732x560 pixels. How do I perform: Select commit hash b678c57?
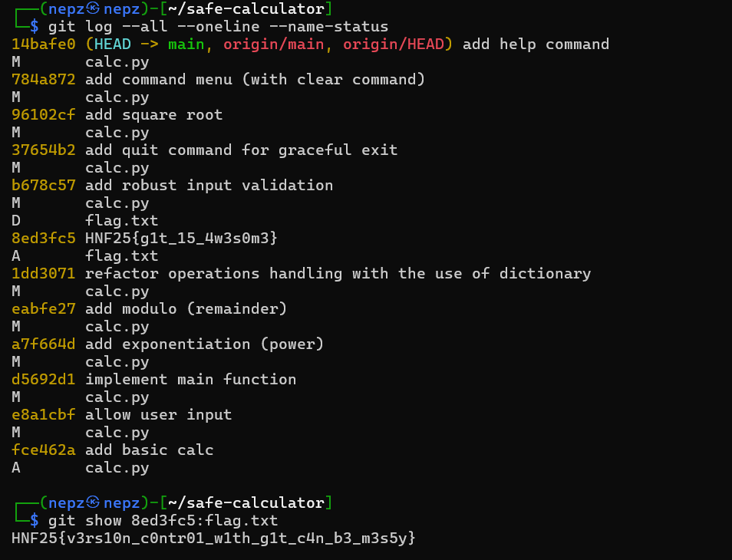(44, 186)
